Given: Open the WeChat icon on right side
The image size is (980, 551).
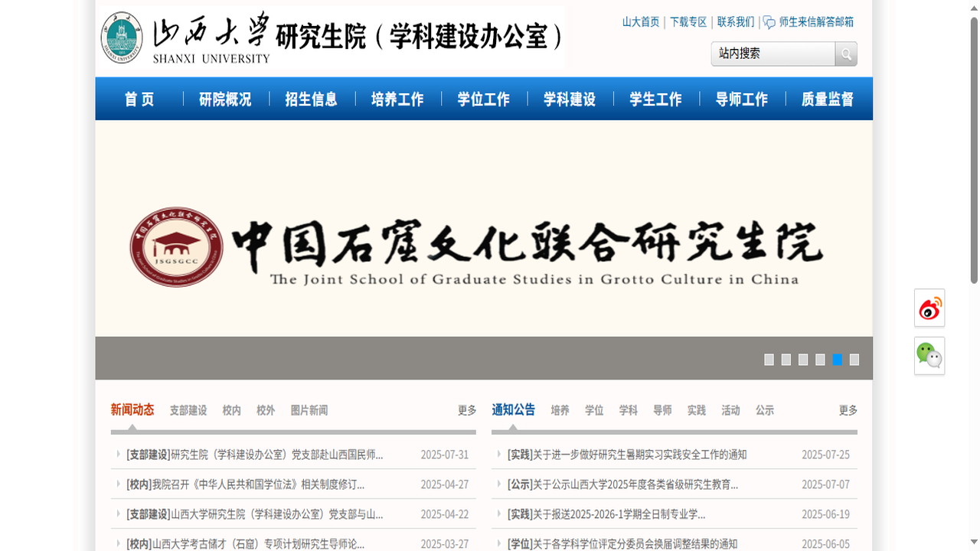Looking at the screenshot, I should tap(929, 356).
